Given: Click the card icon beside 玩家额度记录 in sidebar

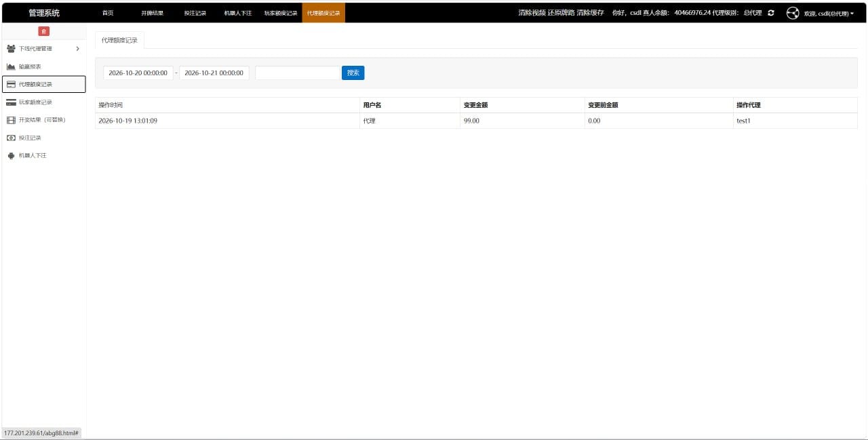Looking at the screenshot, I should [11, 102].
